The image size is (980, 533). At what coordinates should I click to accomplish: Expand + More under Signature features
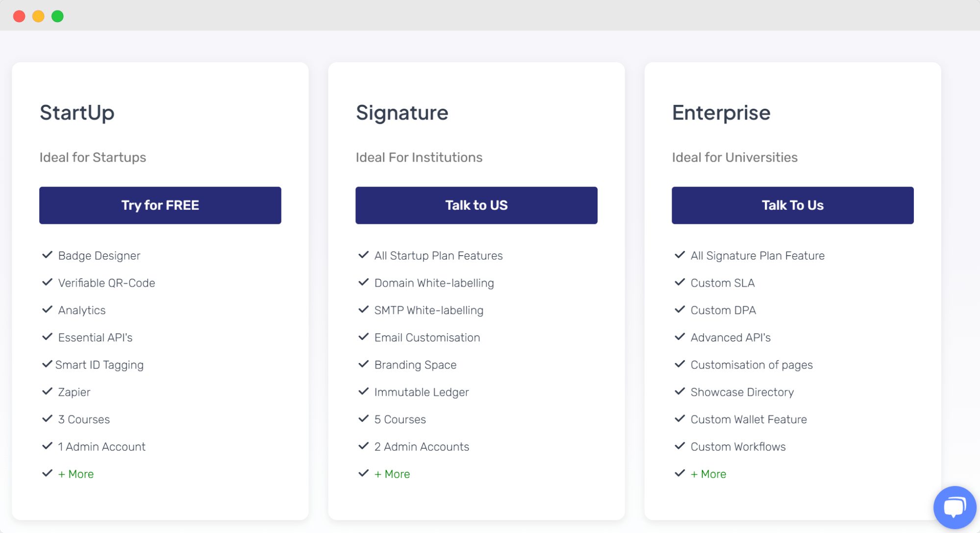[392, 474]
